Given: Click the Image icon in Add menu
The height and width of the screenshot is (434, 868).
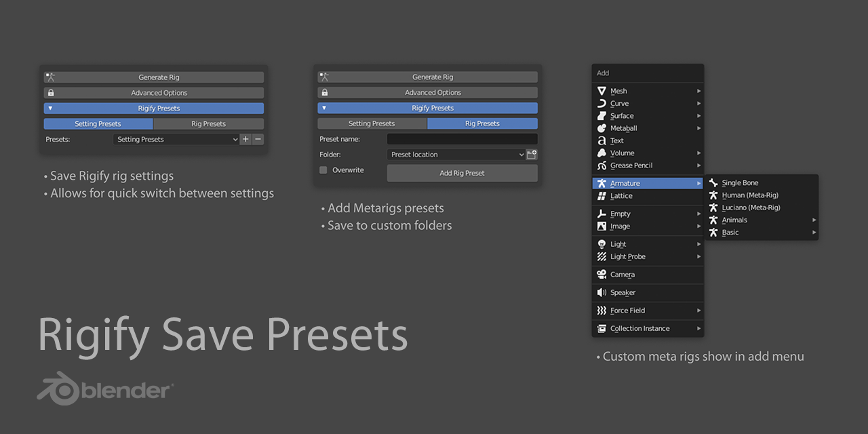Looking at the screenshot, I should [601, 226].
